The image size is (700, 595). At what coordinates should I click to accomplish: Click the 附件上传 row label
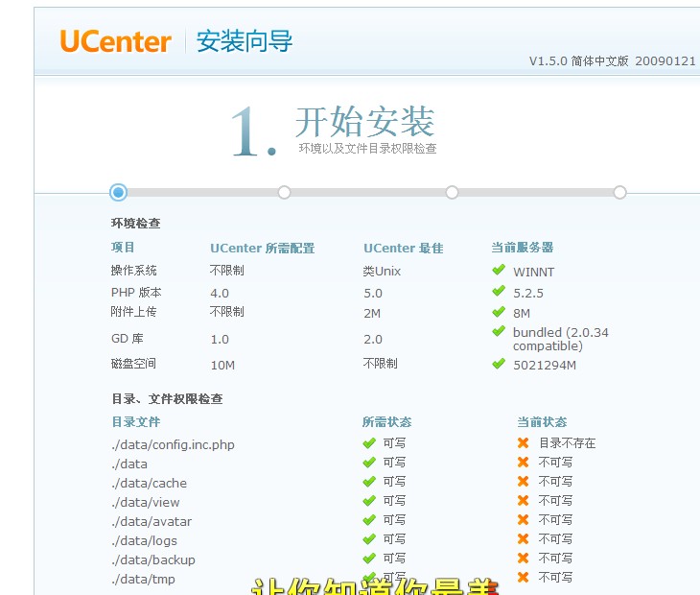click(133, 311)
